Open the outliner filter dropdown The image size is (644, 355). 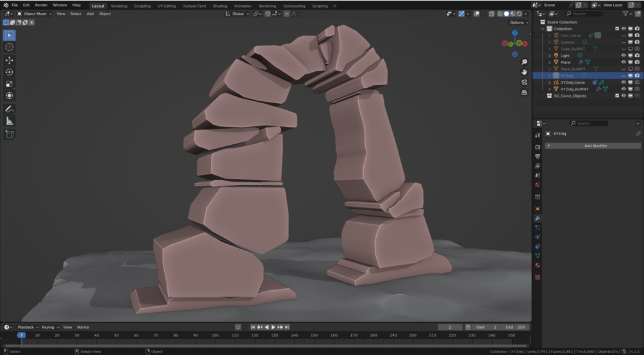point(627,13)
